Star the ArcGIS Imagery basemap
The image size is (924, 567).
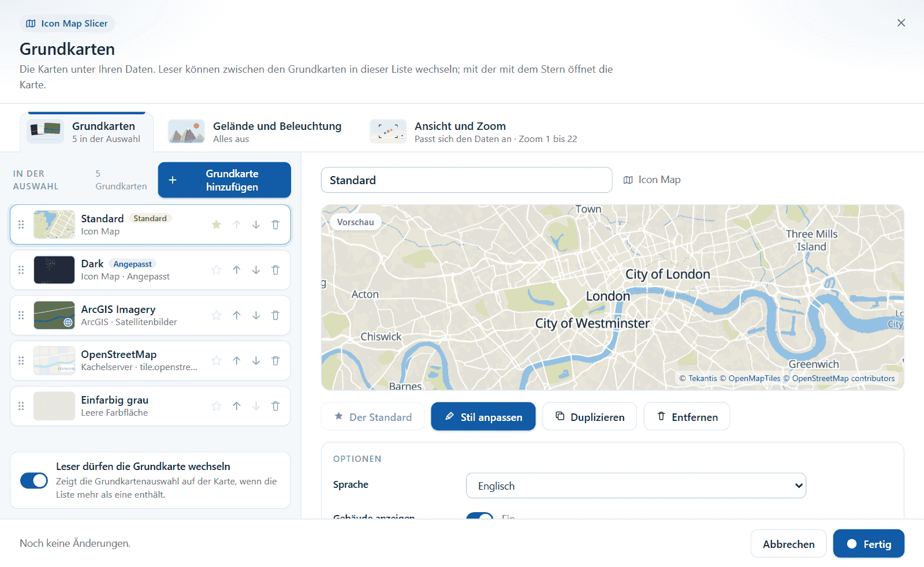217,315
